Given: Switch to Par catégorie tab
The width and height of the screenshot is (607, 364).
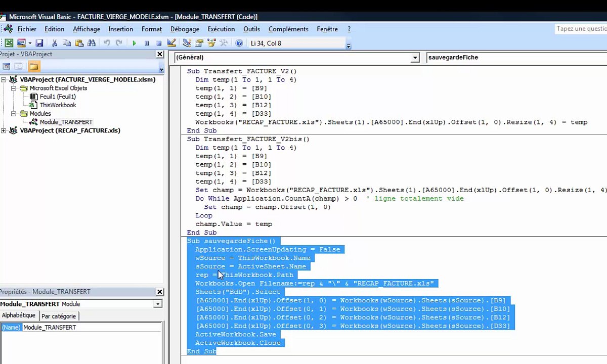Looking at the screenshot, I should (x=59, y=316).
